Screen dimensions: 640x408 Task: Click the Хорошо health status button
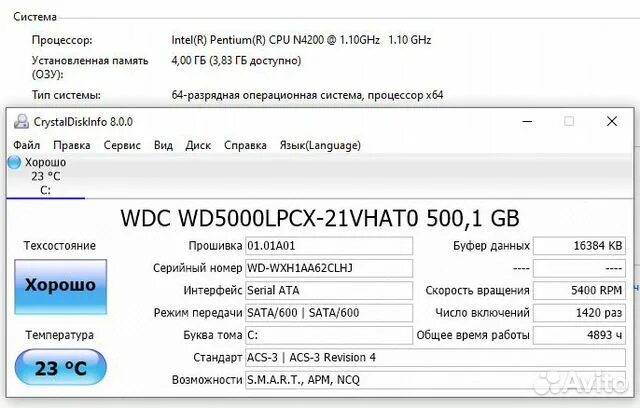(x=60, y=286)
